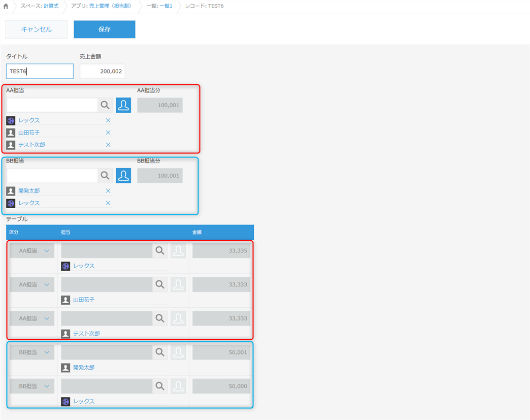Image resolution: width=530 pixels, height=420 pixels.
Task: Focus AA担当 user search input
Action: click(x=52, y=105)
